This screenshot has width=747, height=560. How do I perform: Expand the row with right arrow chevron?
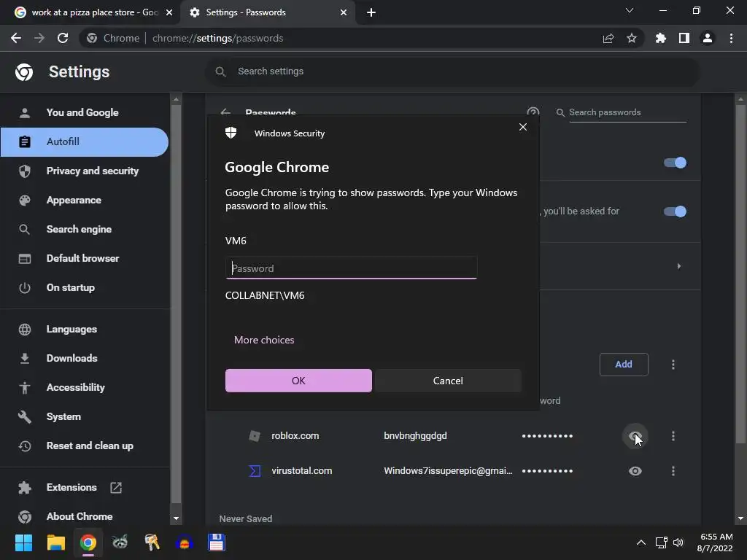pyautogui.click(x=679, y=266)
